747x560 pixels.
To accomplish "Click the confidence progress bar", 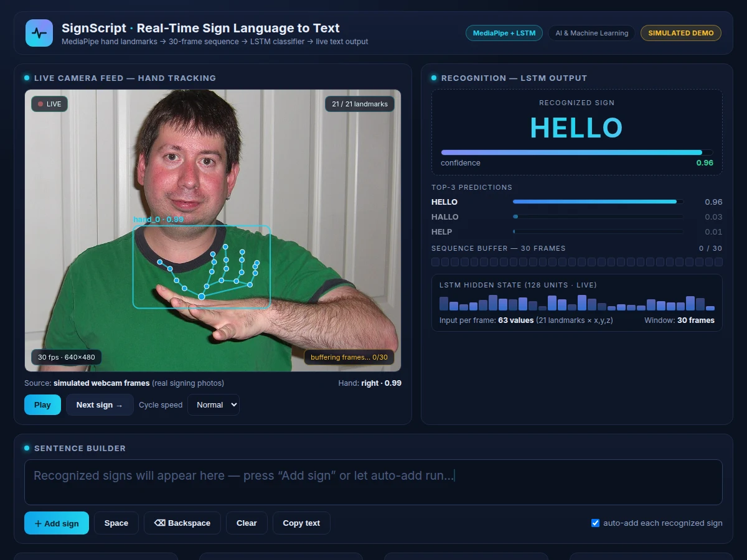I will tap(577, 152).
